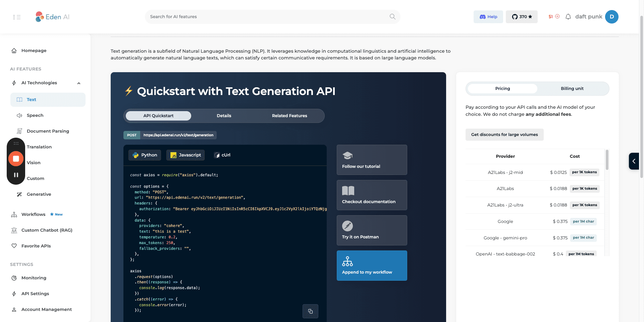Click the $1 credit balance
644x322 pixels.
550,17
